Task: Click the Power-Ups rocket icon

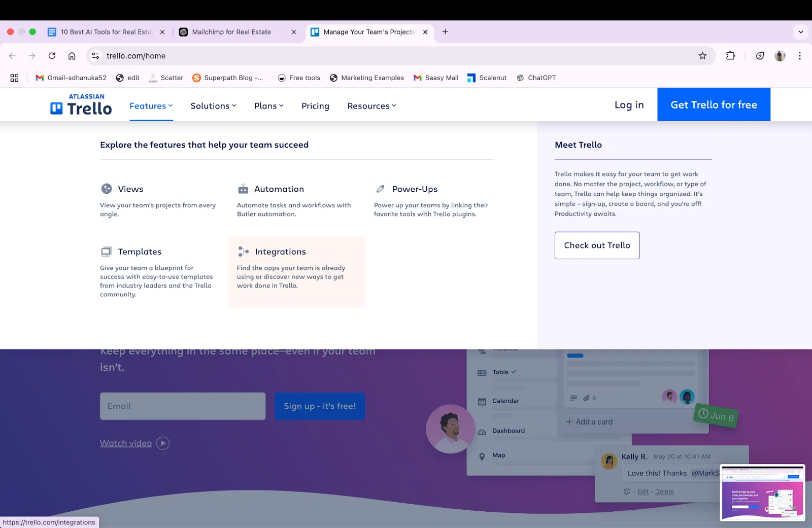Action: click(x=380, y=188)
